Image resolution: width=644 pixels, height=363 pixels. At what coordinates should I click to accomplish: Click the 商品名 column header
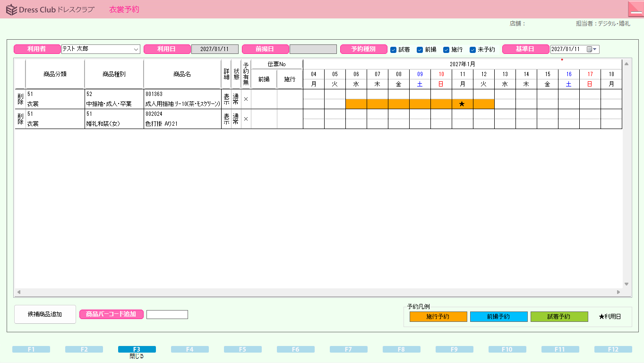pos(182,74)
